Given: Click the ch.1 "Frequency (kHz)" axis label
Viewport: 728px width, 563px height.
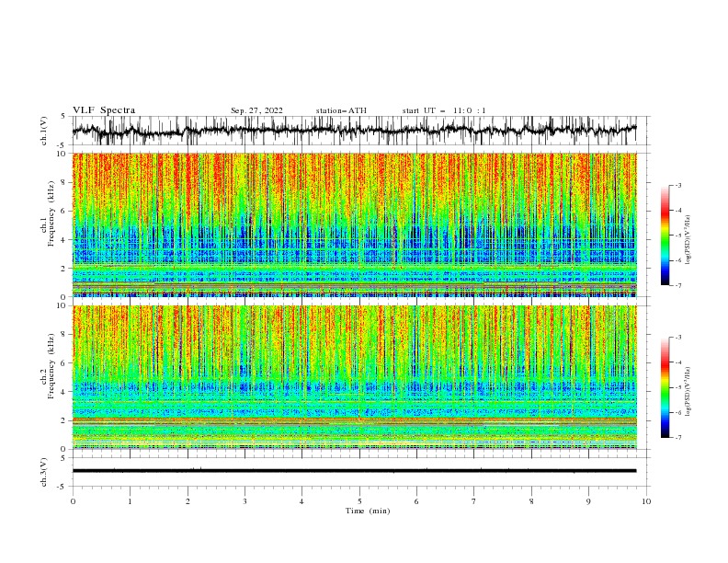Looking at the screenshot, I should coord(51,212).
